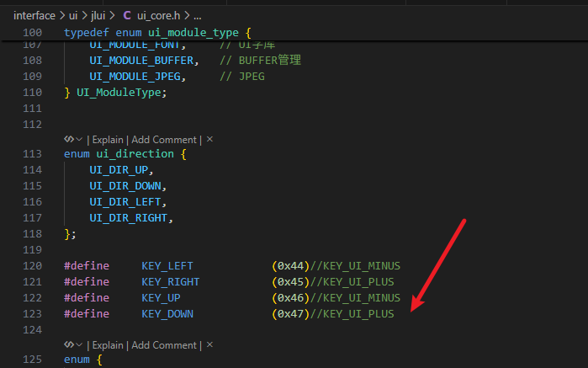Select line number 123 in the gutter
The width and height of the screenshot is (588, 368).
(x=32, y=314)
